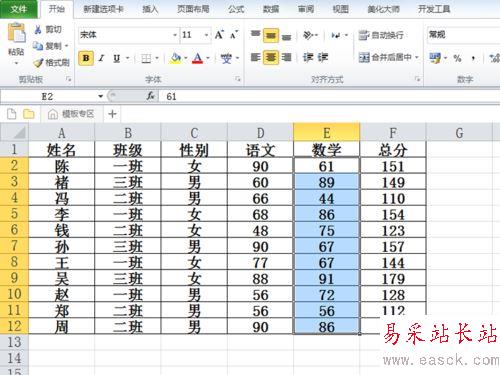Open the Merge and Center dropdown arrow

(417, 58)
